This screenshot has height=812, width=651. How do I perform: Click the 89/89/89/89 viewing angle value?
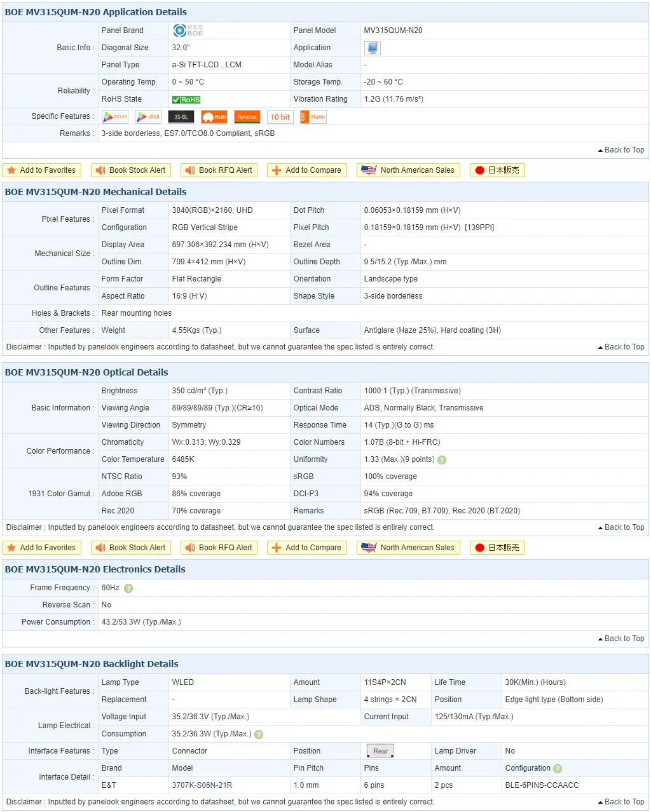217,408
